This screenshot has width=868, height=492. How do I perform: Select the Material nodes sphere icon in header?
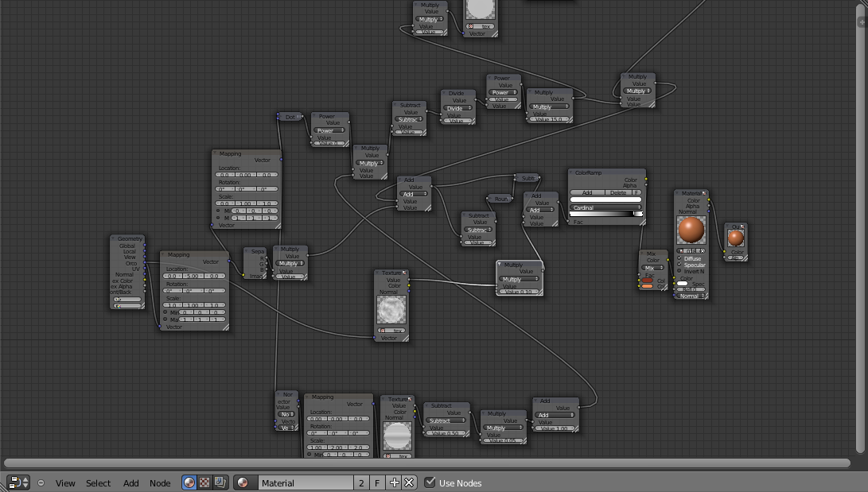tap(189, 482)
